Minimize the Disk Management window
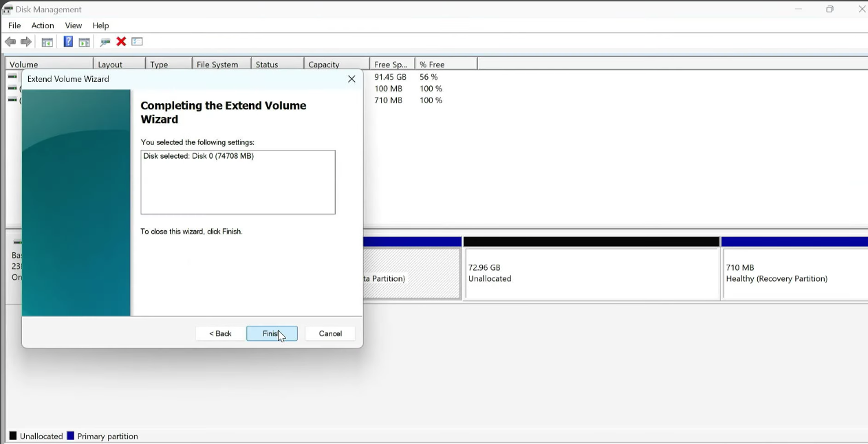Screen dimensions: 868x444 (x=799, y=9)
